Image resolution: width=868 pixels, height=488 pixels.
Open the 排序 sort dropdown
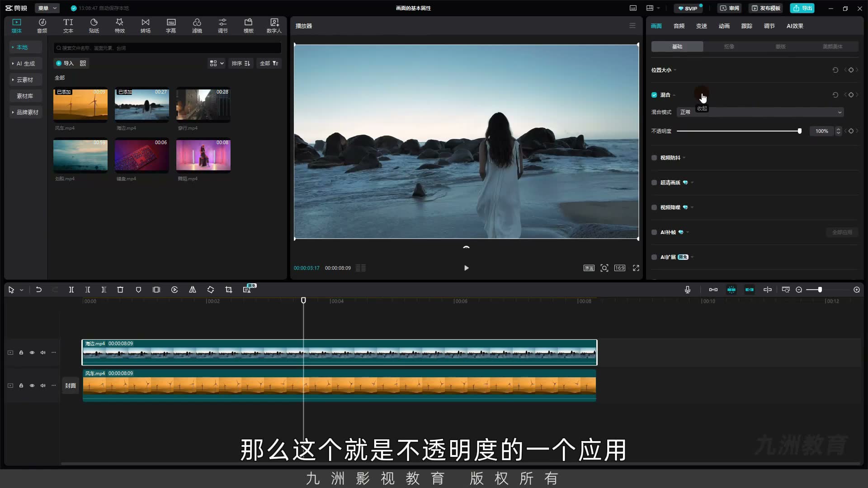(241, 63)
